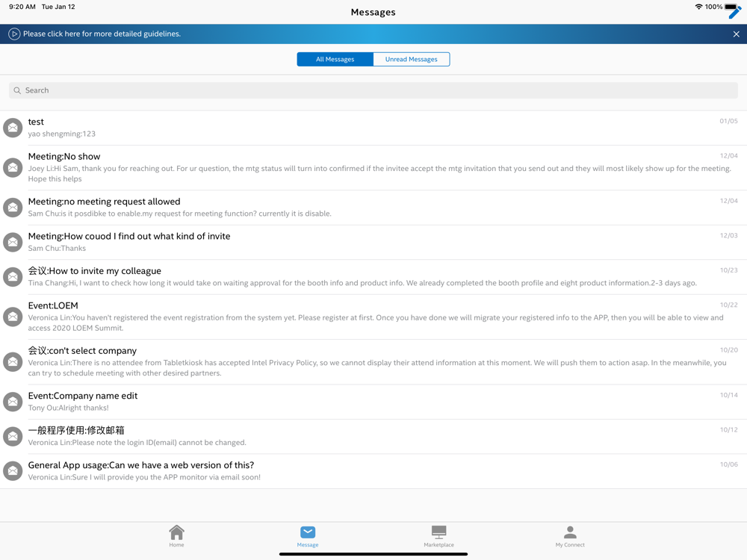Click envelope icon for Company name edit
The height and width of the screenshot is (560, 747).
[x=13, y=402]
